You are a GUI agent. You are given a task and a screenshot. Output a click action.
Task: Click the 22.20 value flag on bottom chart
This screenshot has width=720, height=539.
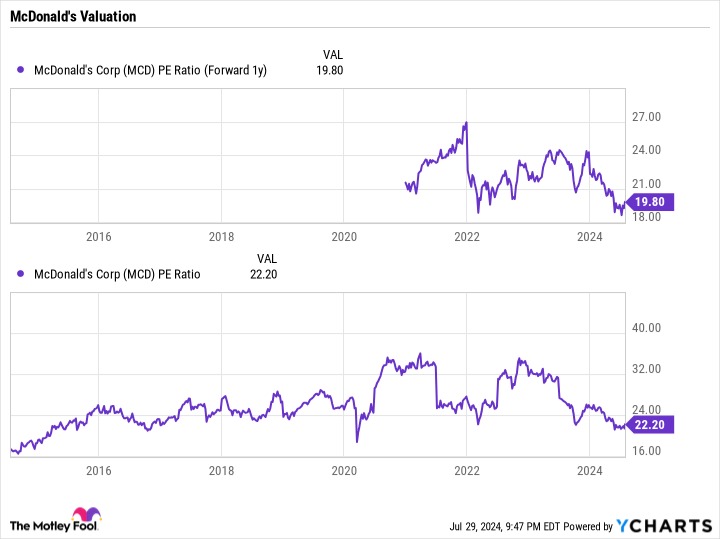click(649, 425)
